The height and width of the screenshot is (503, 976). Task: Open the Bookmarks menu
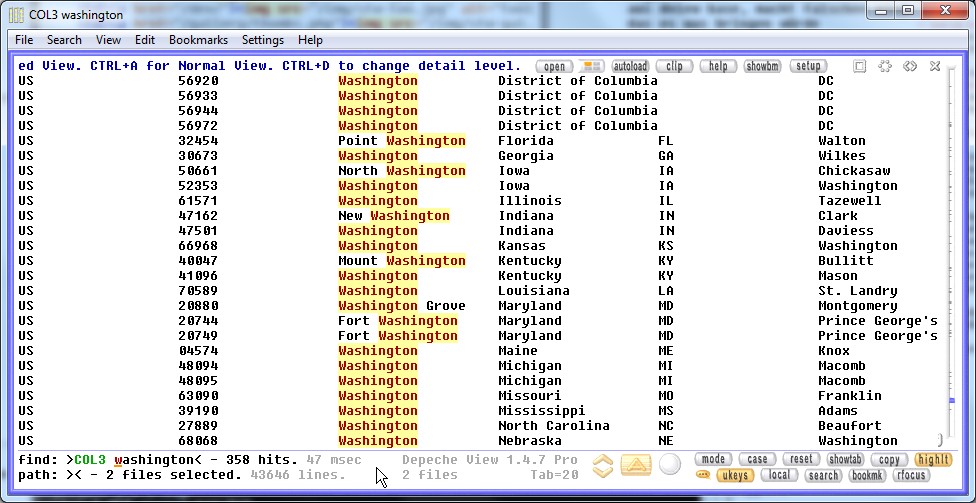point(198,40)
